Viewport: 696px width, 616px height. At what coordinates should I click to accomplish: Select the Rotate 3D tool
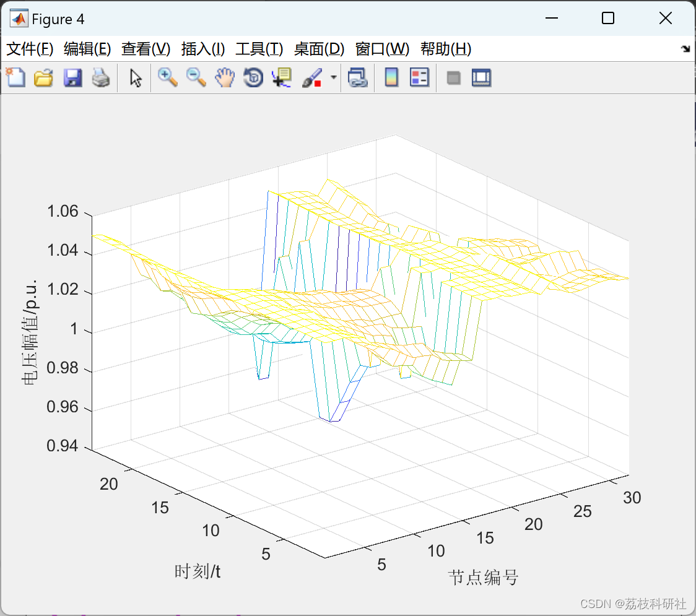click(253, 77)
